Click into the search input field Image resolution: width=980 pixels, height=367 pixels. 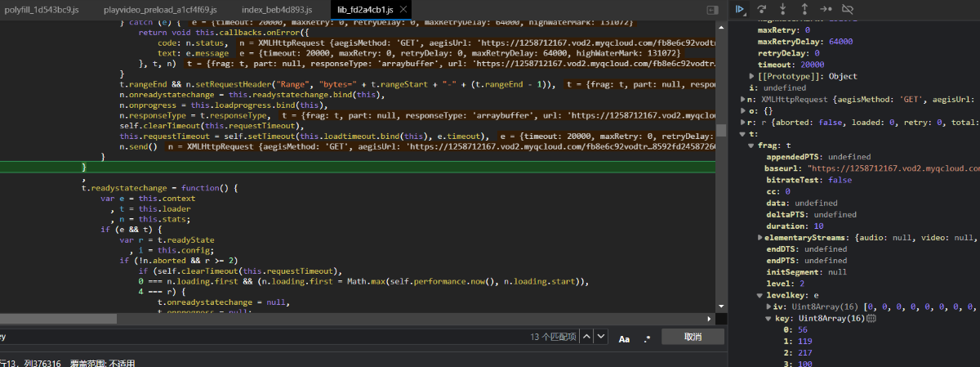(261, 337)
